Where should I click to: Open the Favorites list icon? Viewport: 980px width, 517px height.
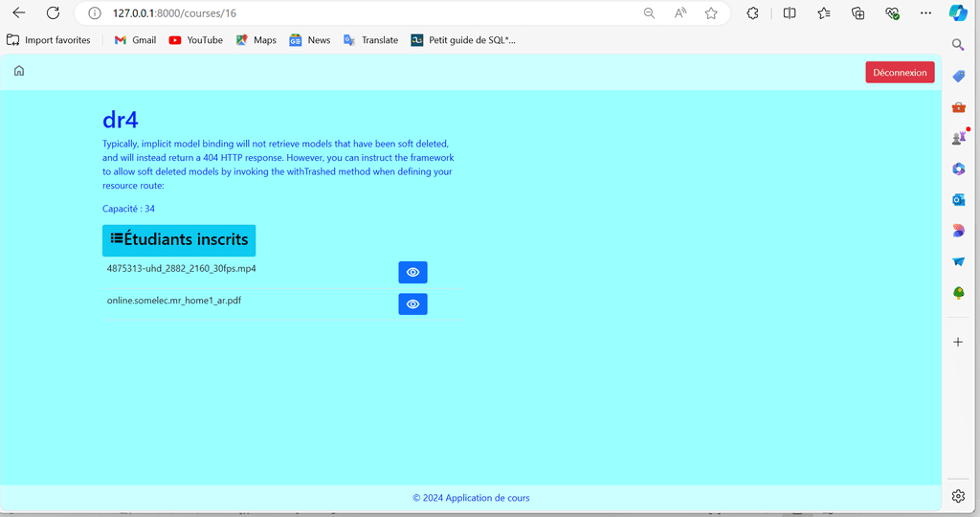(x=824, y=13)
